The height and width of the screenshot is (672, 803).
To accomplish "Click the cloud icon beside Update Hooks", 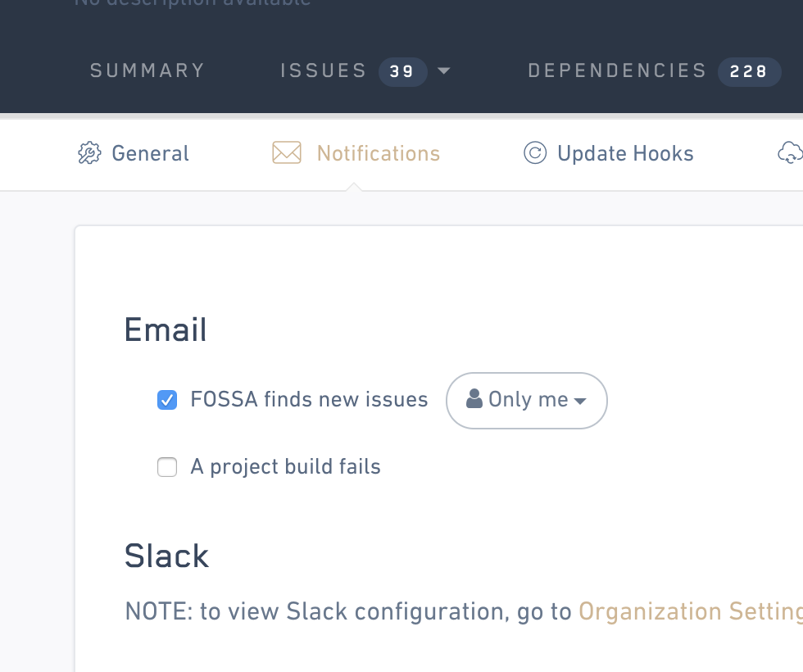I will [790, 153].
